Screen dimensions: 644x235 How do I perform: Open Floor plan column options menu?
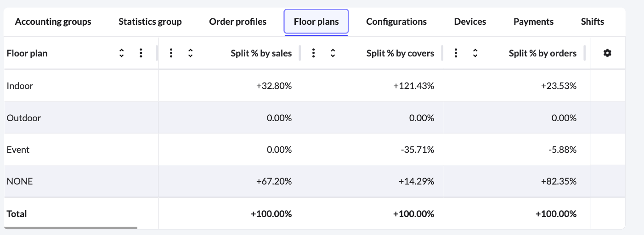(141, 53)
